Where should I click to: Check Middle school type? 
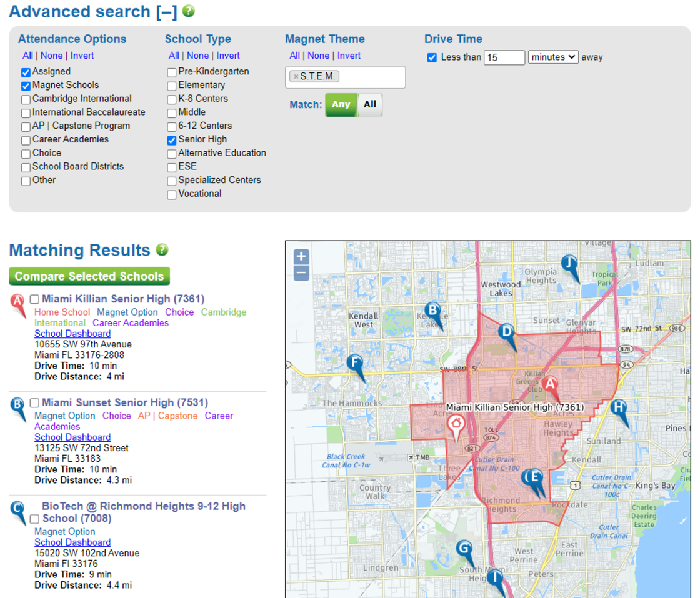coord(172,113)
